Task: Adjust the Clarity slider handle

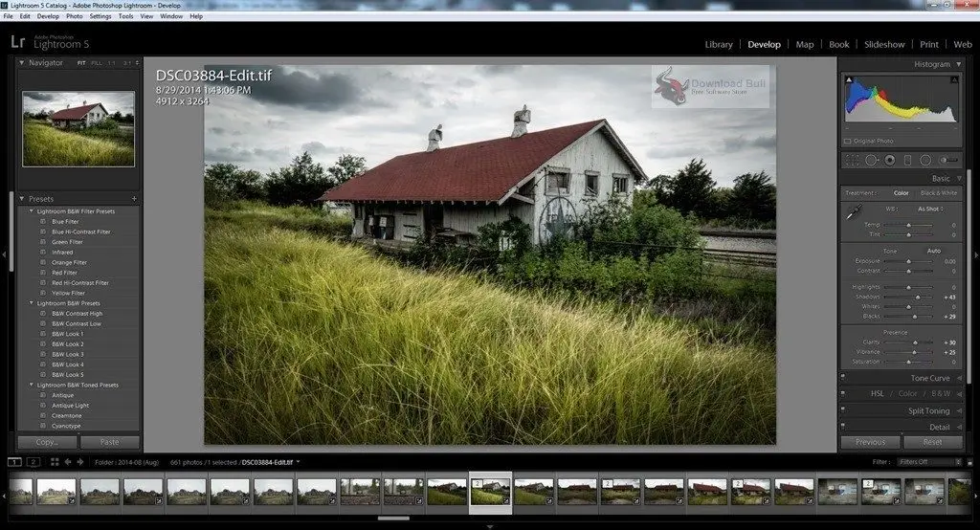Action: (x=915, y=342)
